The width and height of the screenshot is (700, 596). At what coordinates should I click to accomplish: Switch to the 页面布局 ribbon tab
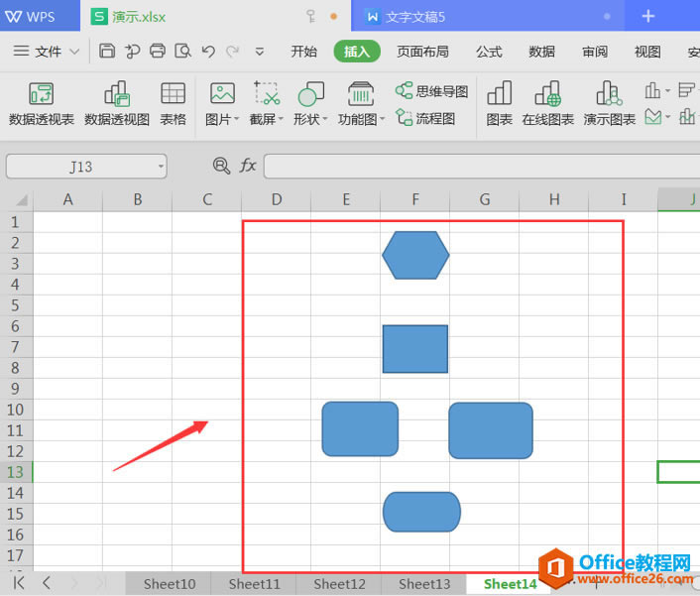[x=422, y=52]
